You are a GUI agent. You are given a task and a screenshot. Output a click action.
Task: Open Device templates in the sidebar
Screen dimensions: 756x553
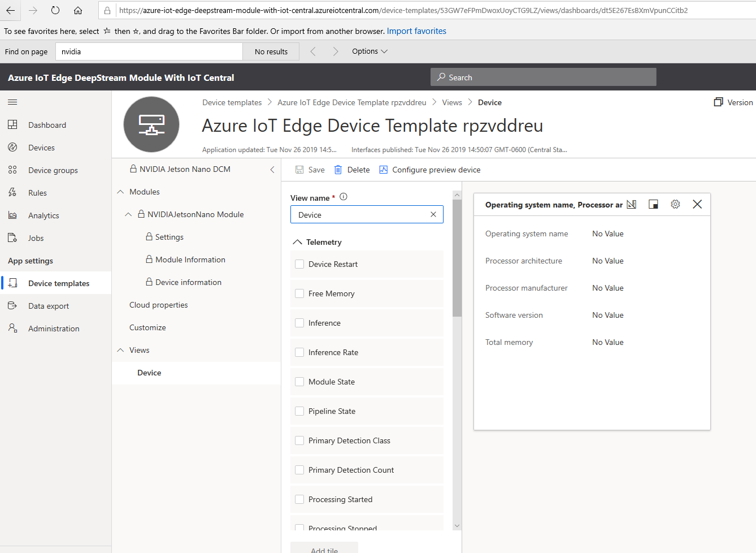pos(55,283)
